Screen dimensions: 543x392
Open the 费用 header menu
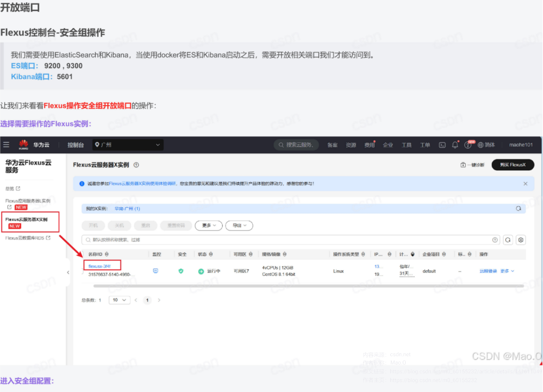[x=370, y=145]
